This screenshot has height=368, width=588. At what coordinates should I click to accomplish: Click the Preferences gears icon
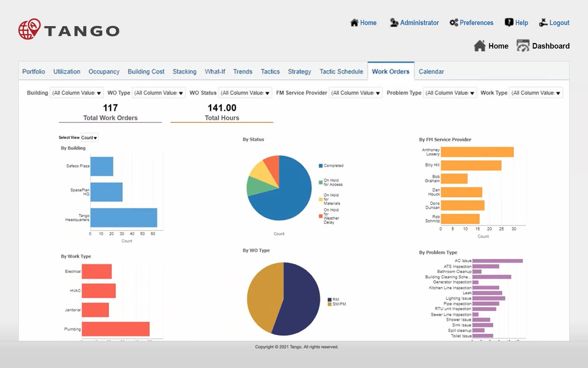[x=453, y=23]
